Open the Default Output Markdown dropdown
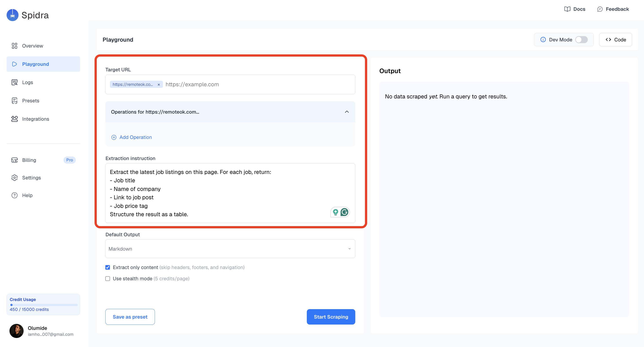 [230, 249]
